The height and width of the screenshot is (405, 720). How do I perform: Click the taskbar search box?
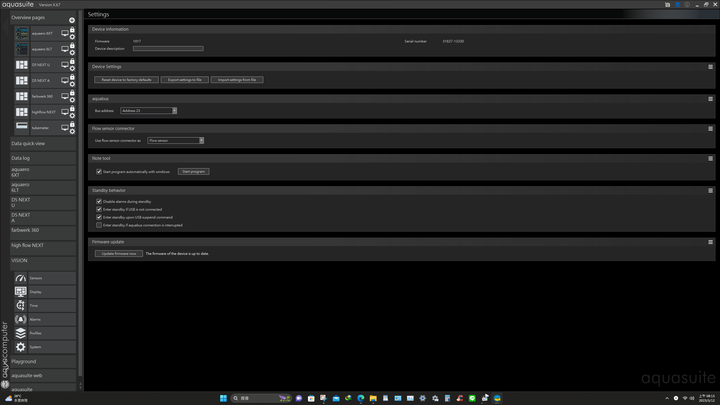pyautogui.click(x=261, y=398)
